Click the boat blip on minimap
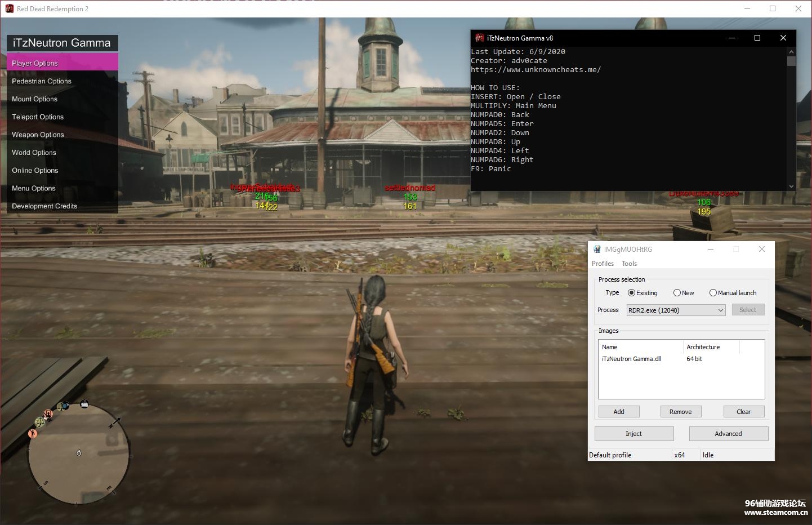This screenshot has height=525, width=812. click(84, 404)
